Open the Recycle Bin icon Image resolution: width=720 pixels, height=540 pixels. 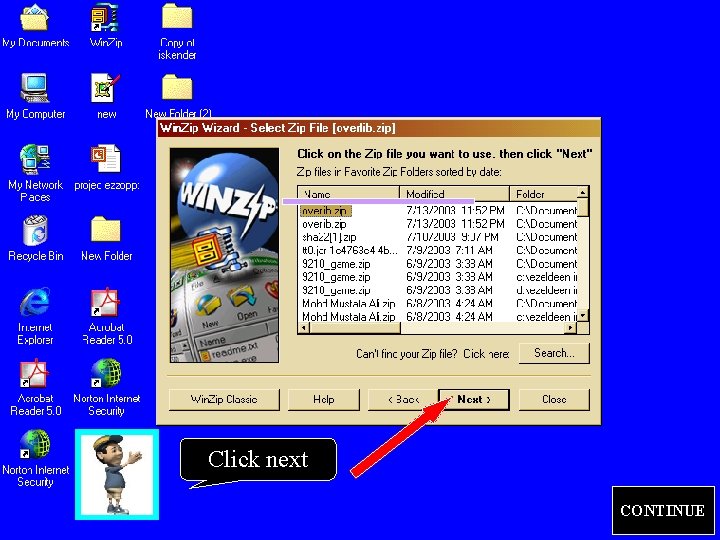[x=35, y=239]
